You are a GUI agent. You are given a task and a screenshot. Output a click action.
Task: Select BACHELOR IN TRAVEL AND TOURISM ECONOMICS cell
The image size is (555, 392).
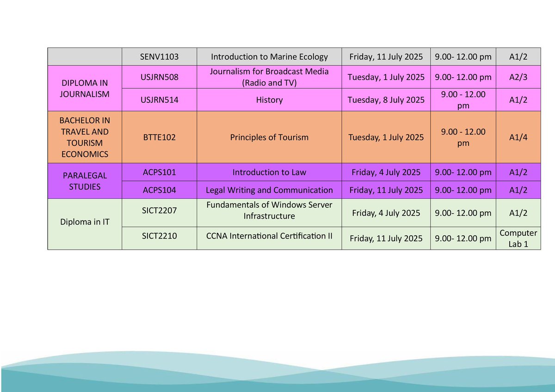(x=85, y=137)
